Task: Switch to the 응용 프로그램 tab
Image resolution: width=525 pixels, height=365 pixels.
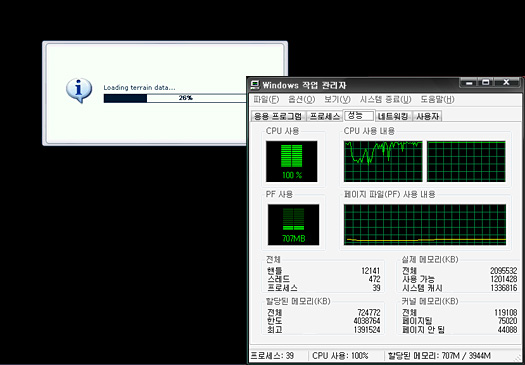Action: (278, 116)
